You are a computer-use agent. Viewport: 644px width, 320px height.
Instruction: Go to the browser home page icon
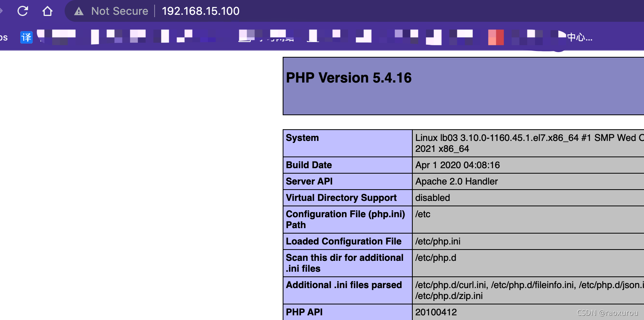48,11
